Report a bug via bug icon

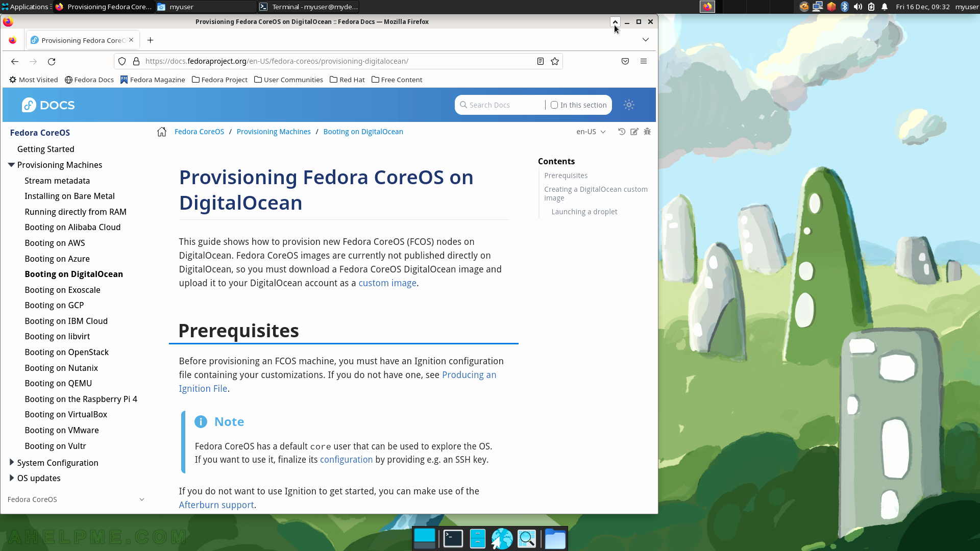coord(647,132)
